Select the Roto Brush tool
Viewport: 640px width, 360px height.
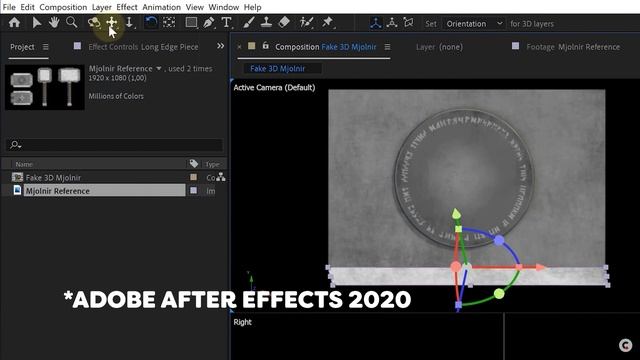point(306,22)
